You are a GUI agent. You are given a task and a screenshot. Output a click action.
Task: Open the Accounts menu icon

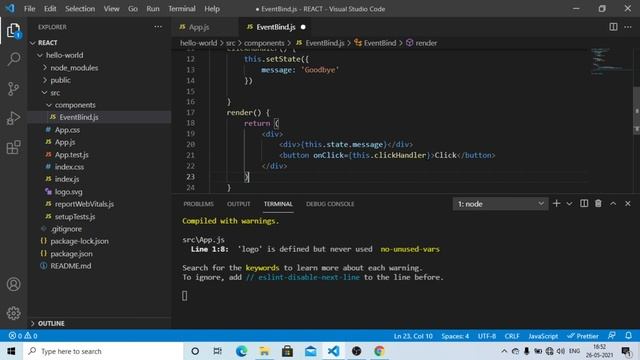13,284
